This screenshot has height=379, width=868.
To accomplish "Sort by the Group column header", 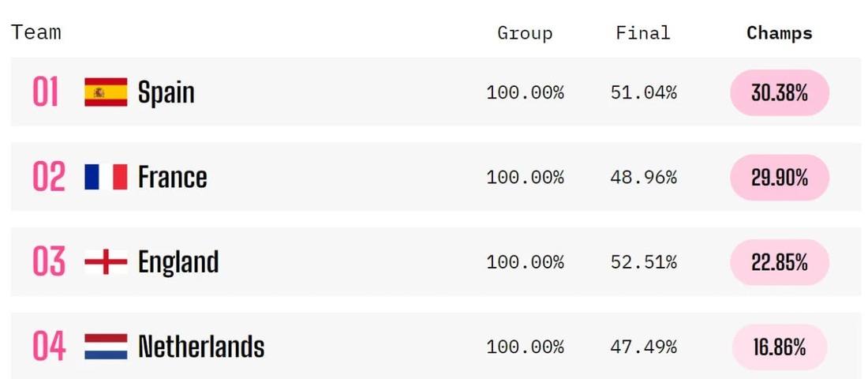I will (525, 33).
